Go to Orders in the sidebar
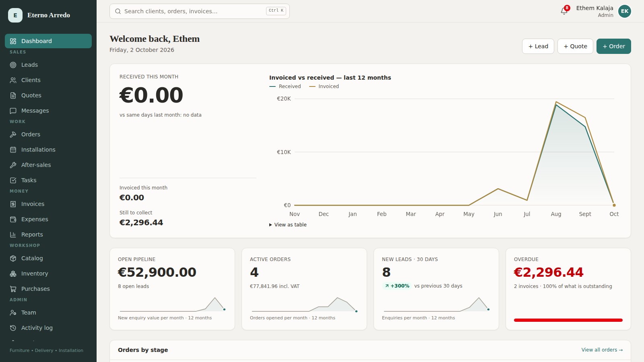 (48, 134)
